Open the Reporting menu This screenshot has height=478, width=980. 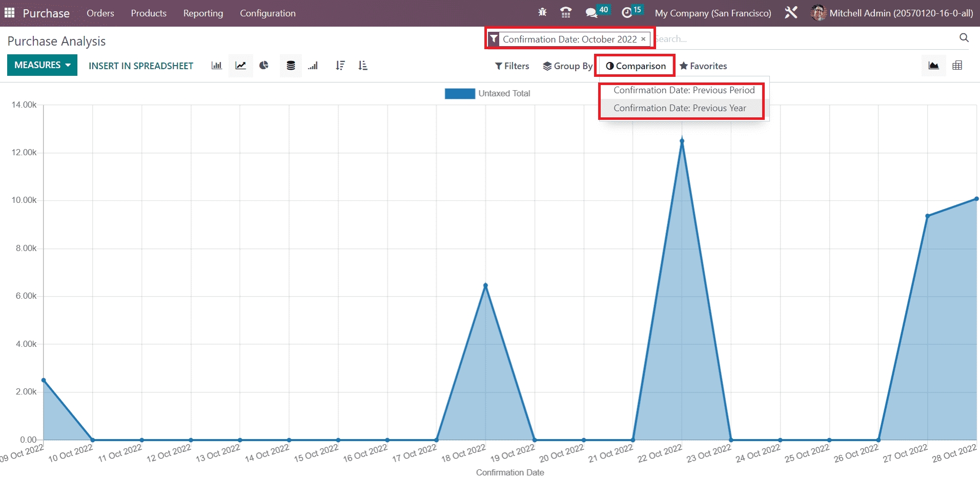click(203, 13)
